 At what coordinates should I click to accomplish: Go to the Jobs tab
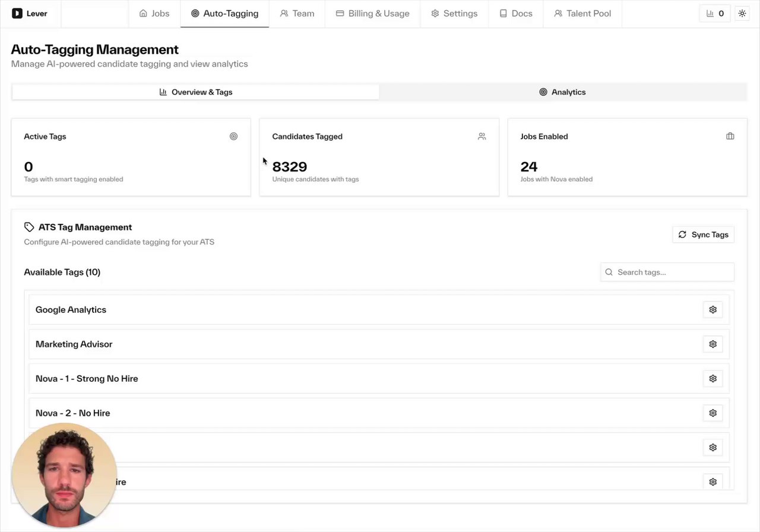pos(154,13)
